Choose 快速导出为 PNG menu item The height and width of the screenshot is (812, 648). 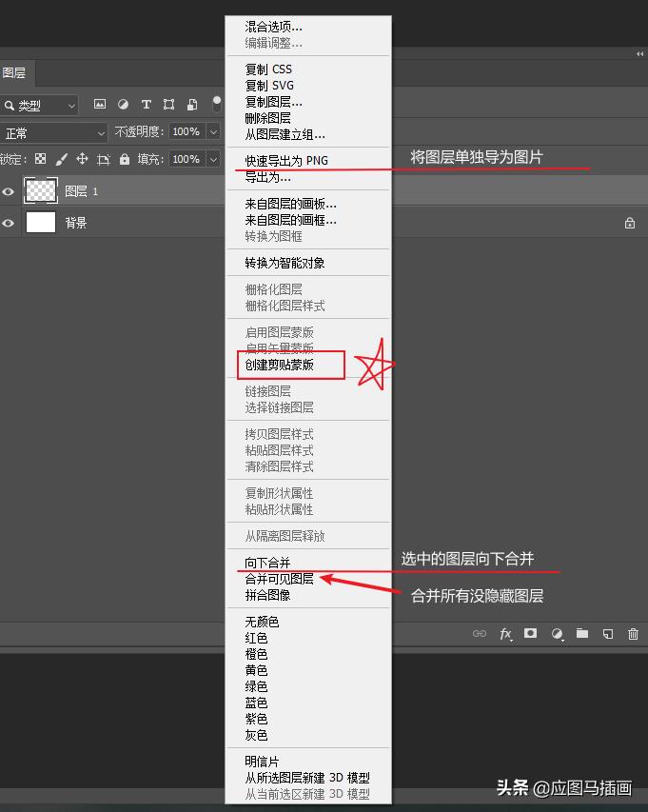[286, 161]
